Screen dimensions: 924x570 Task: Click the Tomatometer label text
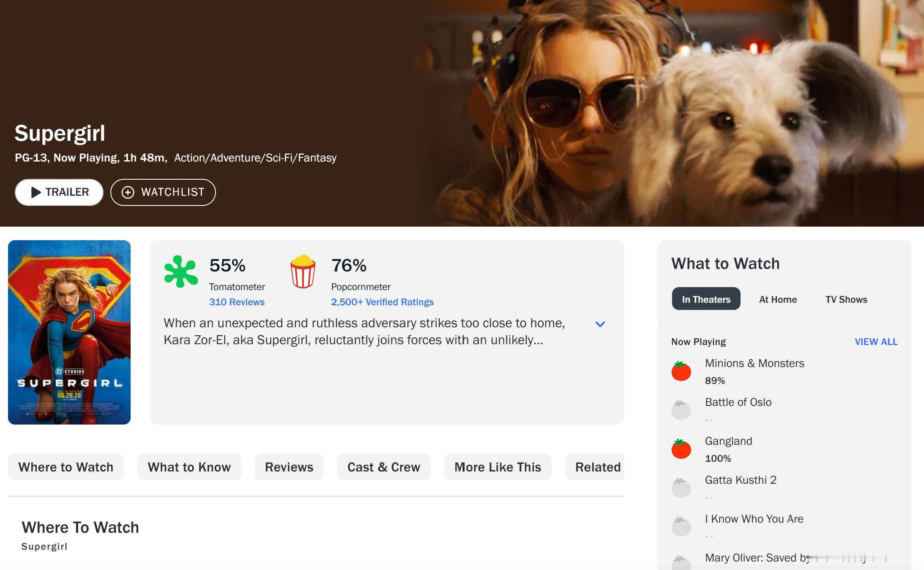[237, 287]
